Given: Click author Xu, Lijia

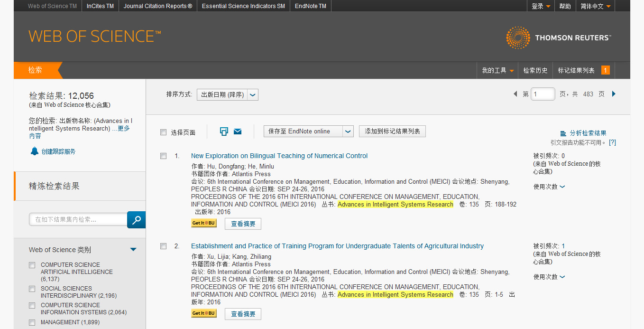Looking at the screenshot, I should (218, 257).
